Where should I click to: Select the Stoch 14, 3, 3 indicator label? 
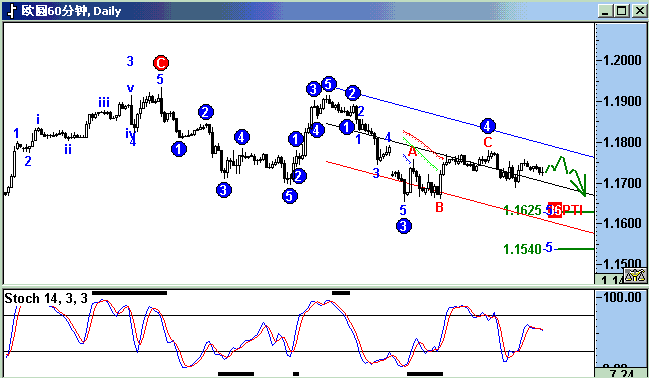coord(46,298)
